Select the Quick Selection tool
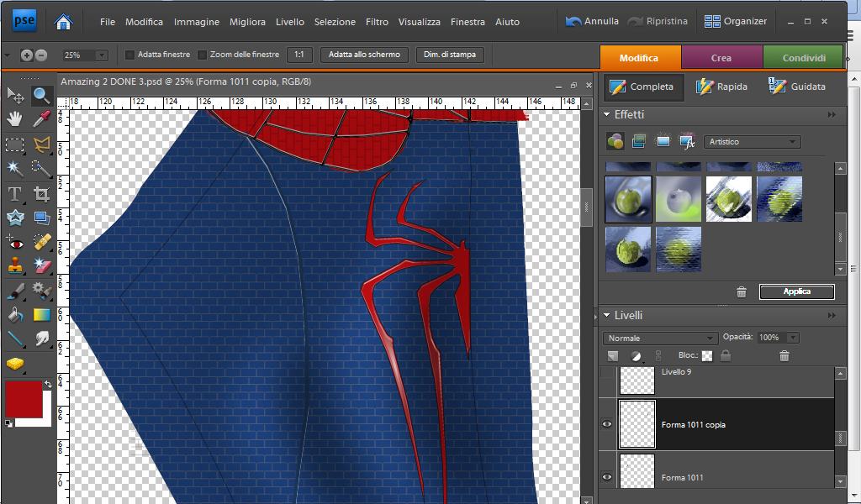 pos(42,168)
